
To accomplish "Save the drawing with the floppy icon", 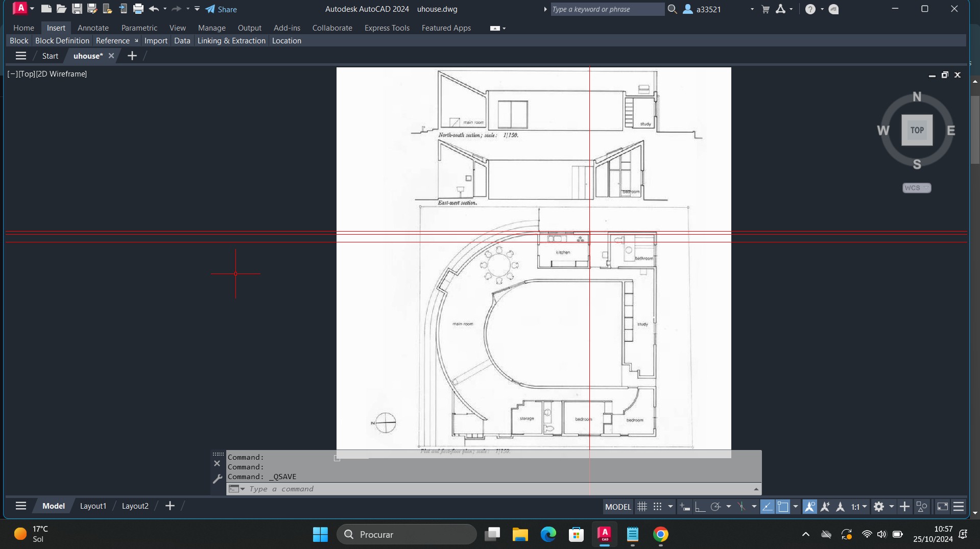I will tap(77, 9).
